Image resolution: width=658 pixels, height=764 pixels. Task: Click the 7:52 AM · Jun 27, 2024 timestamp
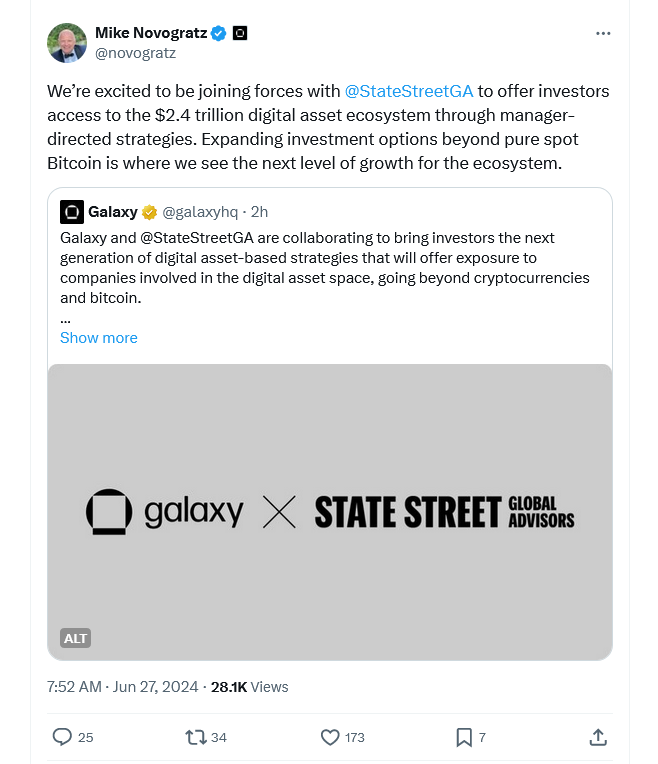pyautogui.click(x=121, y=687)
